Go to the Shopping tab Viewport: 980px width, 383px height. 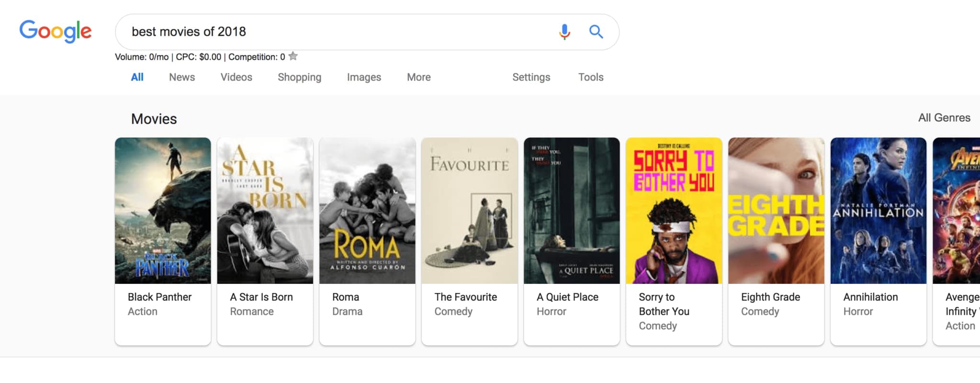coord(300,77)
